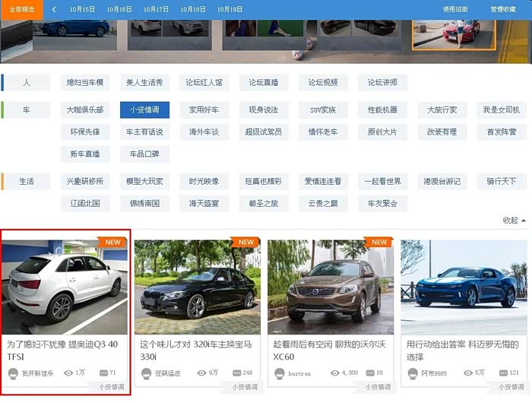Select date 10月15日
This screenshot has width=532, height=403.
[x=82, y=10]
